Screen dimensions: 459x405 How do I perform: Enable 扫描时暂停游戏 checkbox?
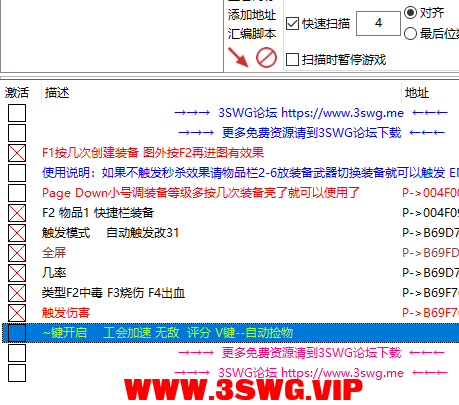(x=292, y=60)
